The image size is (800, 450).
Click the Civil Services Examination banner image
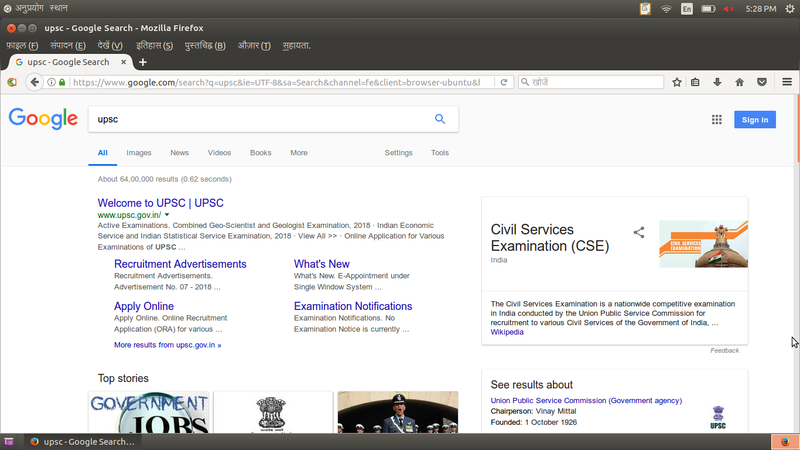703,244
